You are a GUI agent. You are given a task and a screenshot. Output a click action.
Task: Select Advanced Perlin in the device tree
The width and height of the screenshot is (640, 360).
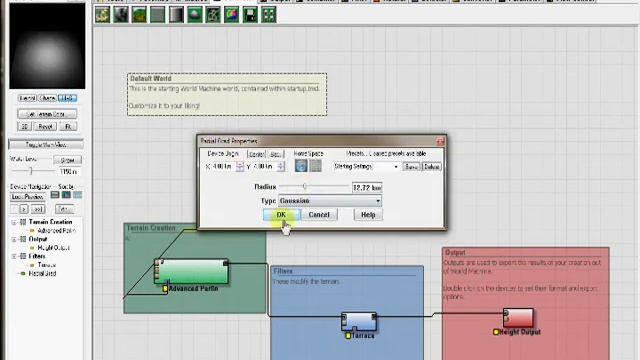point(56,231)
